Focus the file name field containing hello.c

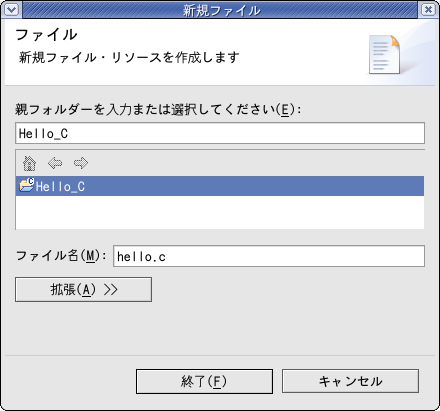[x=269, y=256]
